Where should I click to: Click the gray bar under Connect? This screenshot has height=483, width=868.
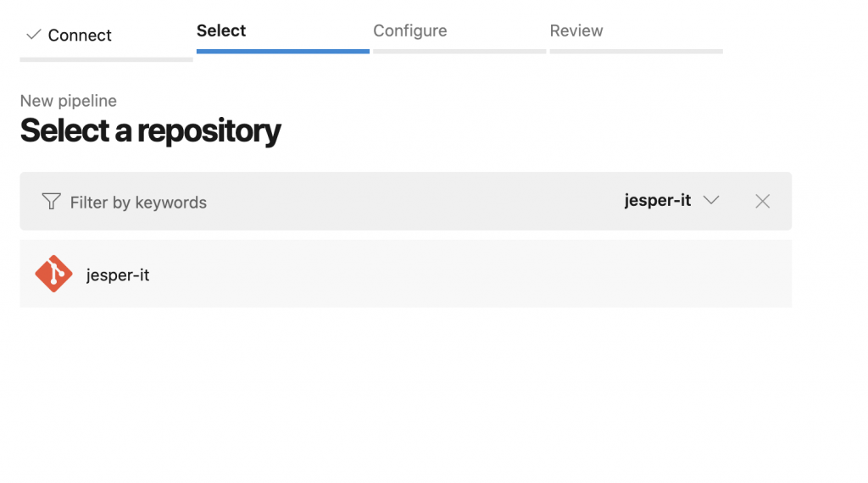click(106, 59)
